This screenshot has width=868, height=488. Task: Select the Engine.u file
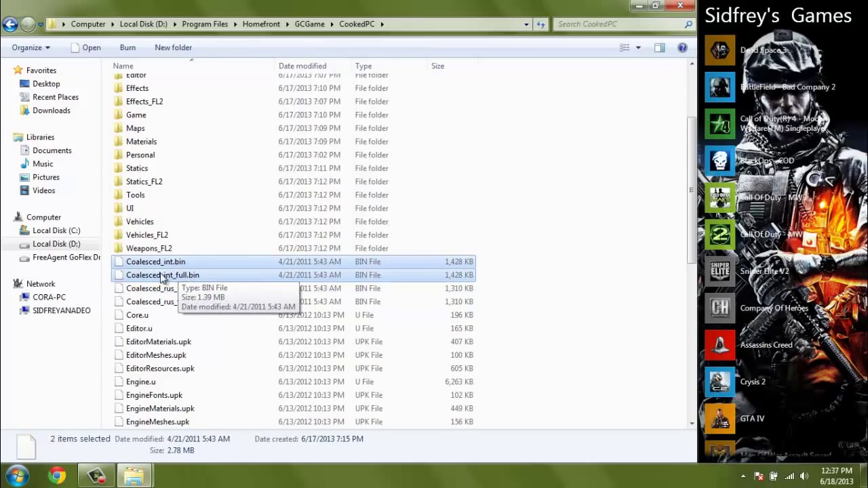pos(140,382)
